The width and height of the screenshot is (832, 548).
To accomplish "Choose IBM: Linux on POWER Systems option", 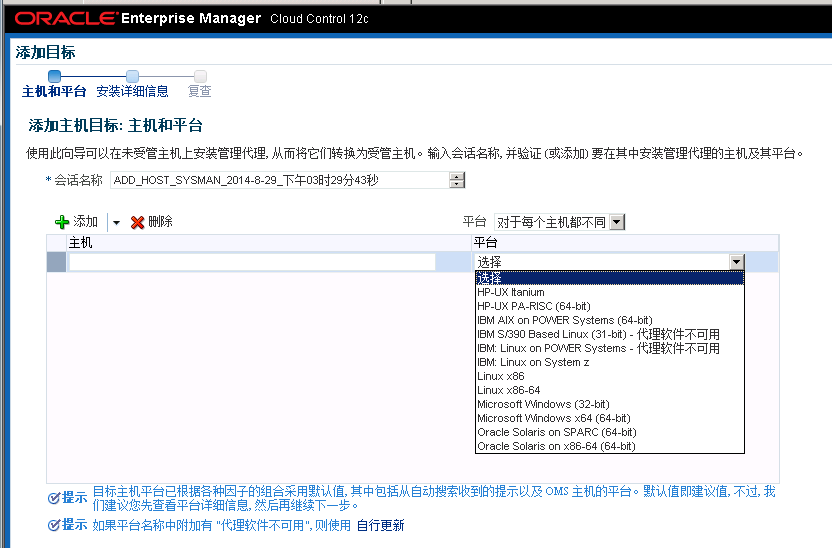I will 610,348.
